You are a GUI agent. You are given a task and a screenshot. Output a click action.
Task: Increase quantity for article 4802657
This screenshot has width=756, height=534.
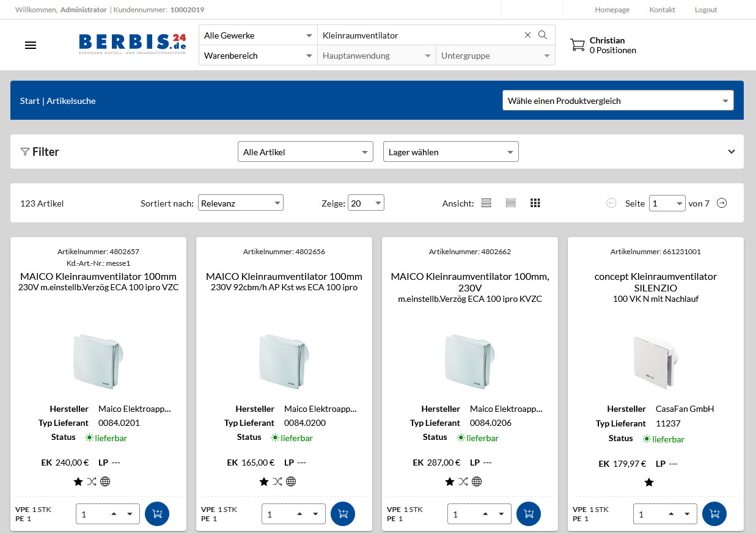click(x=114, y=514)
